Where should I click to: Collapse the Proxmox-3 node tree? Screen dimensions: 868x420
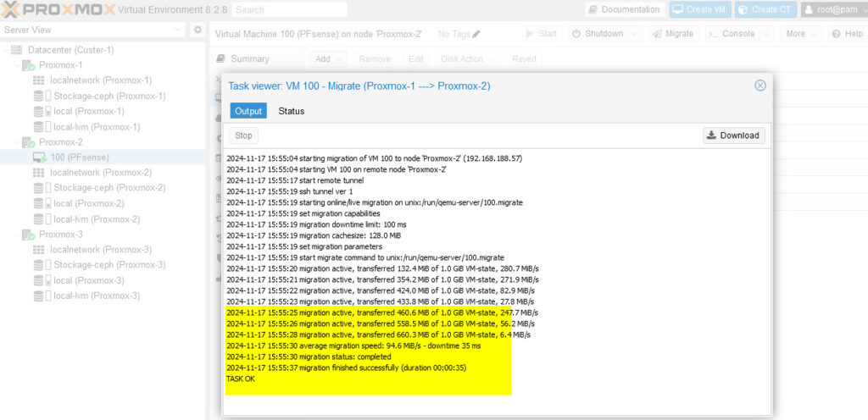(17, 235)
